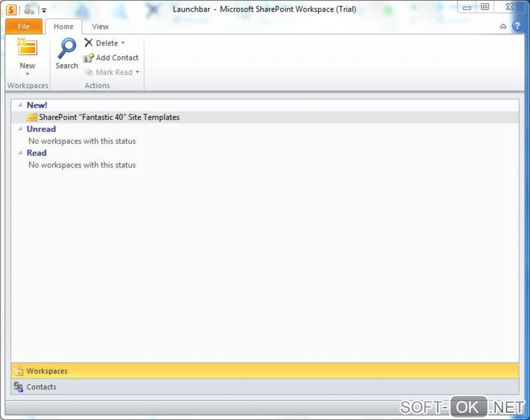Click the Fantastic 40 workspace icon

tap(32, 117)
